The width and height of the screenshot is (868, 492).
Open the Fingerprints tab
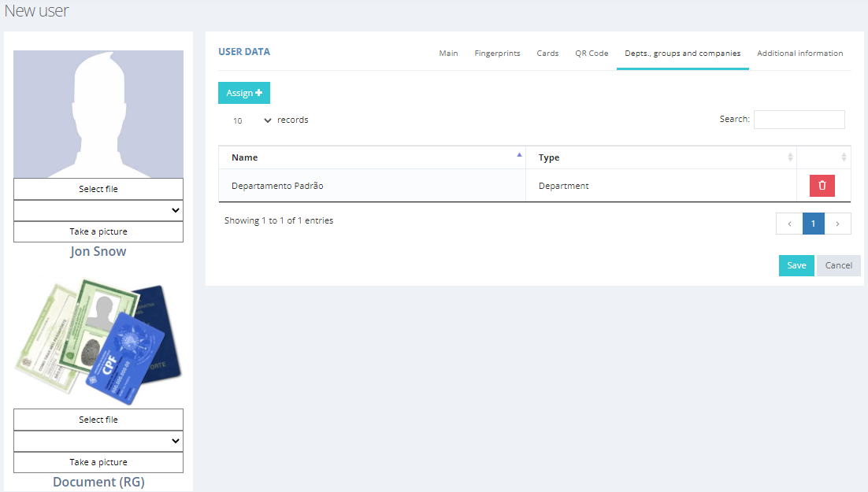click(497, 54)
